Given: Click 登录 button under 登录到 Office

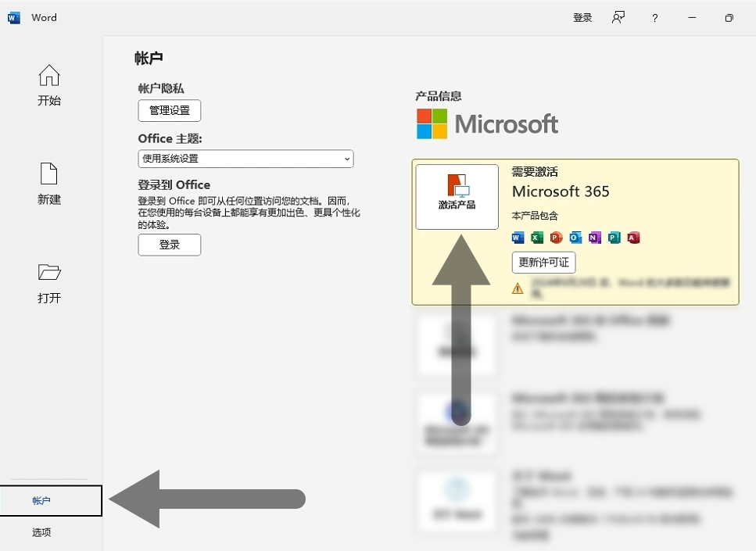Looking at the screenshot, I should (x=170, y=245).
